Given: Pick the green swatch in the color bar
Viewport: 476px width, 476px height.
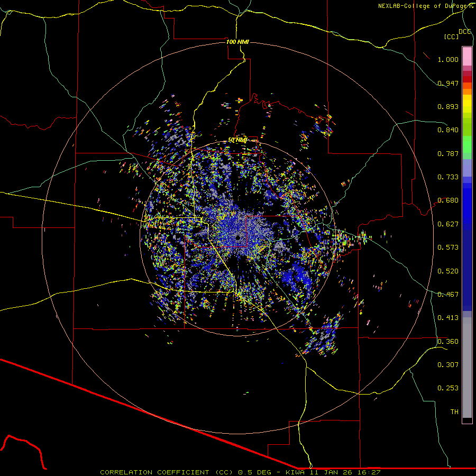Looking at the screenshot, I should pyautogui.click(x=467, y=144).
